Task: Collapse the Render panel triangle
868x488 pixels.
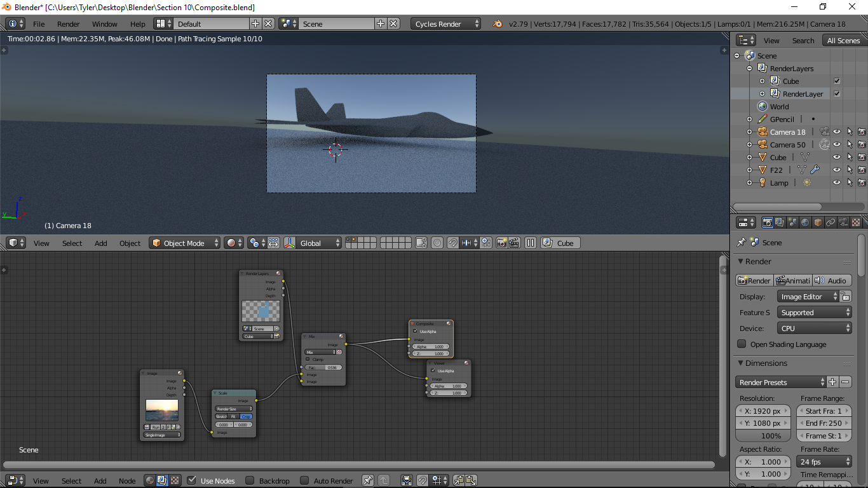Action: tap(740, 261)
